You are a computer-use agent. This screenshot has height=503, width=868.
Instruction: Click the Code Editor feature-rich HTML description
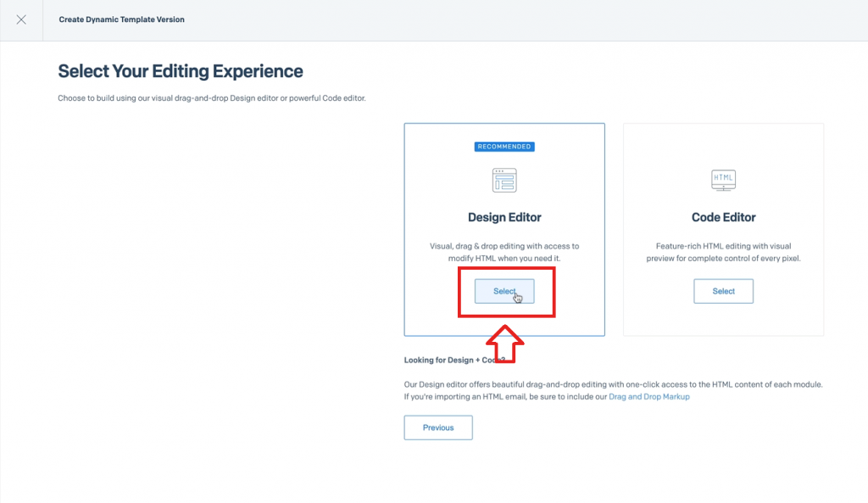click(724, 252)
